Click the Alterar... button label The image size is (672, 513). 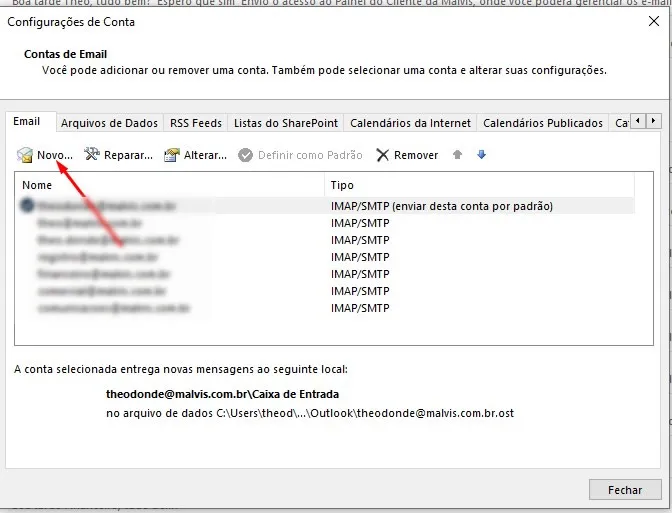point(205,155)
